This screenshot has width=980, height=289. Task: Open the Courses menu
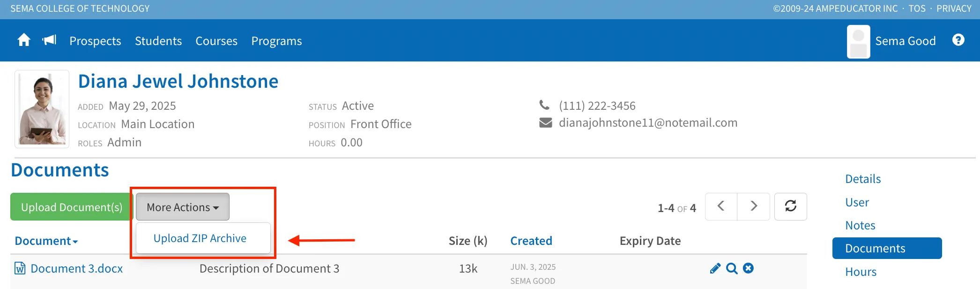[216, 41]
